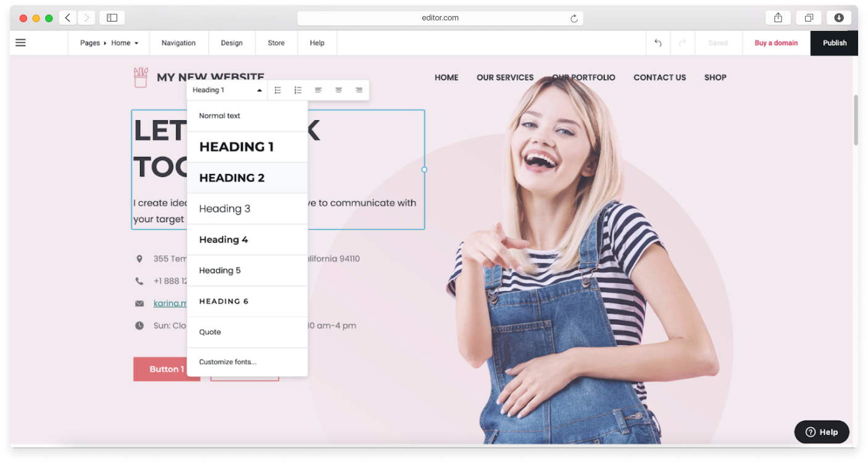
Task: Open Customize fonts option
Action: coord(247,362)
